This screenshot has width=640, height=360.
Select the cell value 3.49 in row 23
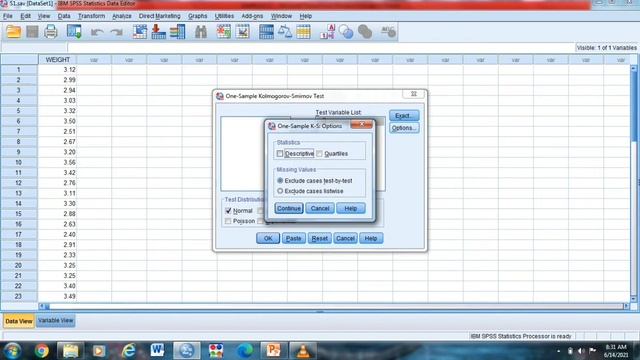(x=57, y=296)
